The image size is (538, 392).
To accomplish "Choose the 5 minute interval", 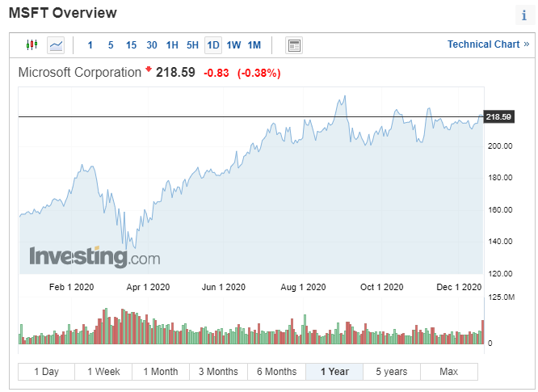I will tap(111, 45).
